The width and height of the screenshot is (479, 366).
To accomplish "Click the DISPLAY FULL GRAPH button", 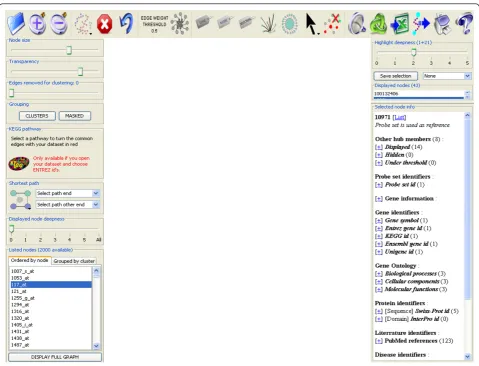I will pos(55,357).
